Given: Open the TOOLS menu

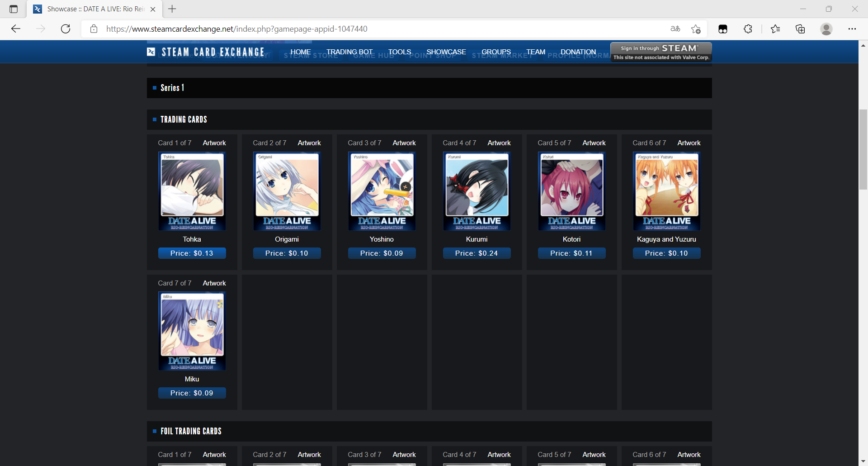Looking at the screenshot, I should 400,52.
